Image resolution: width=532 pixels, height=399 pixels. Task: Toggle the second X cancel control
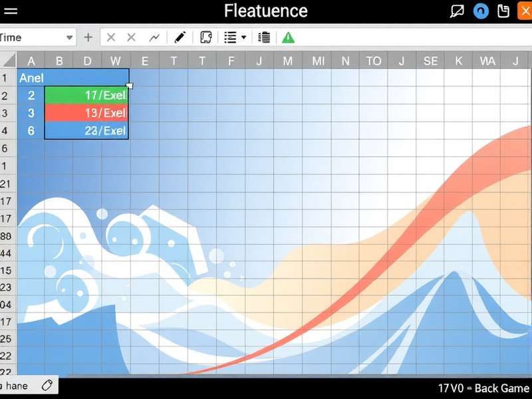(130, 37)
